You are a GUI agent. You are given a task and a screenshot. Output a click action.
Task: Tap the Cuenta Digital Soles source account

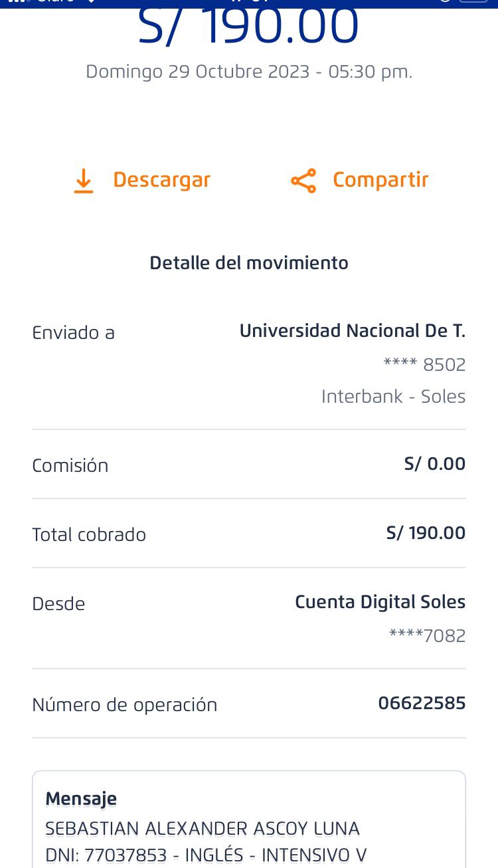380,602
